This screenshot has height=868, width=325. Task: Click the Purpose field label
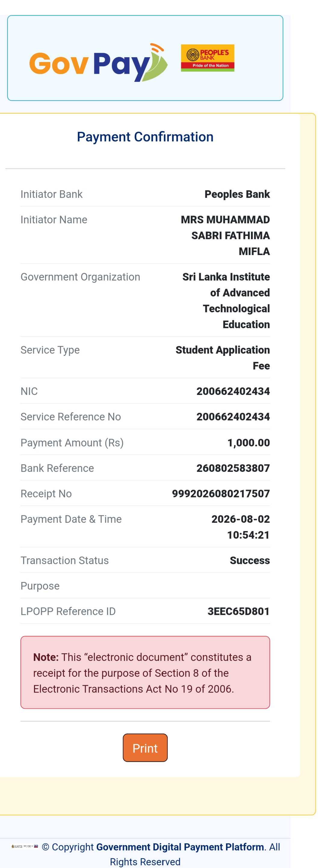pyautogui.click(x=40, y=586)
